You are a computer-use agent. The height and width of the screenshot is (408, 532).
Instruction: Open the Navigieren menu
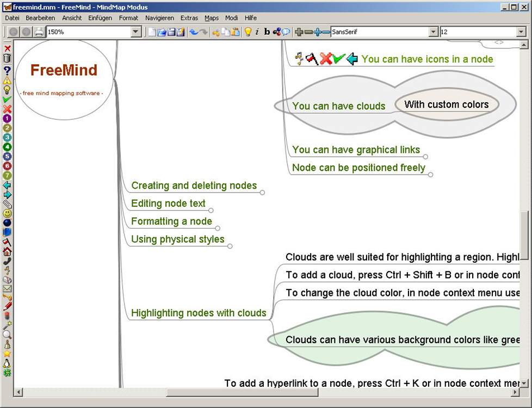click(x=159, y=18)
